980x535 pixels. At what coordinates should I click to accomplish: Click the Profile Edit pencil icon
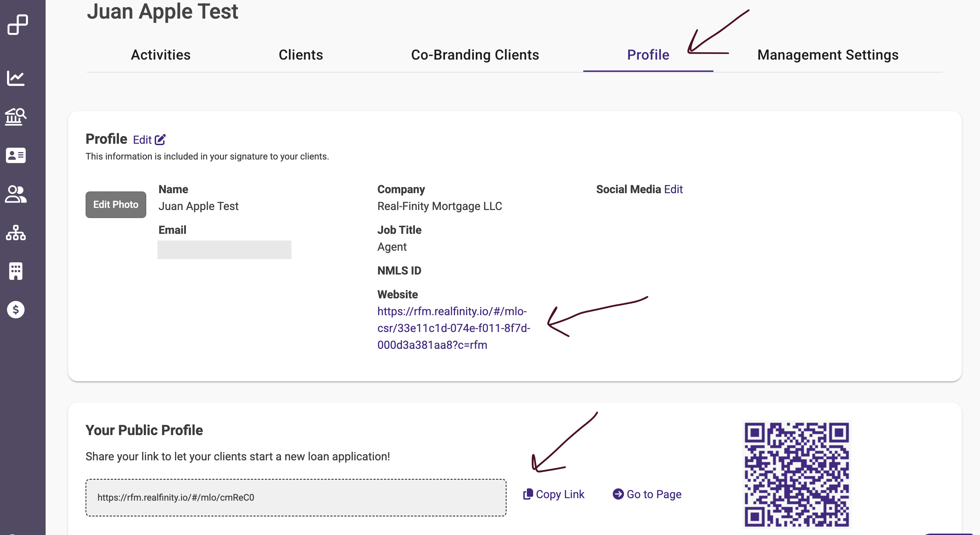pyautogui.click(x=160, y=140)
